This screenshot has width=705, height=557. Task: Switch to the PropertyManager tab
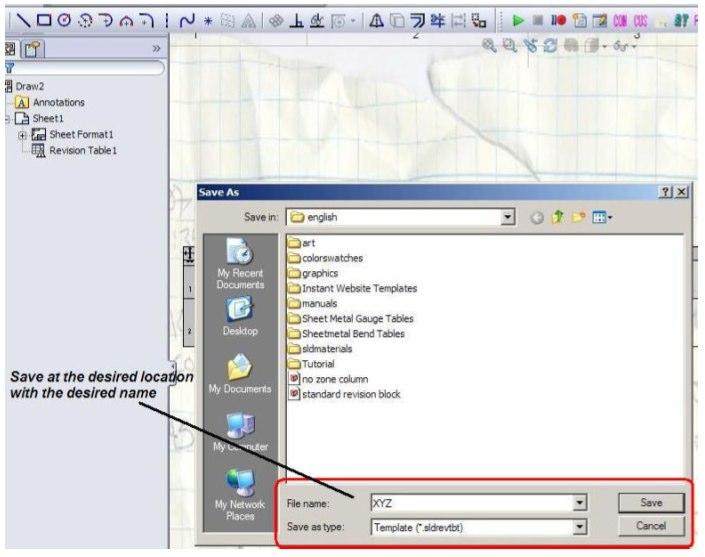click(32, 49)
